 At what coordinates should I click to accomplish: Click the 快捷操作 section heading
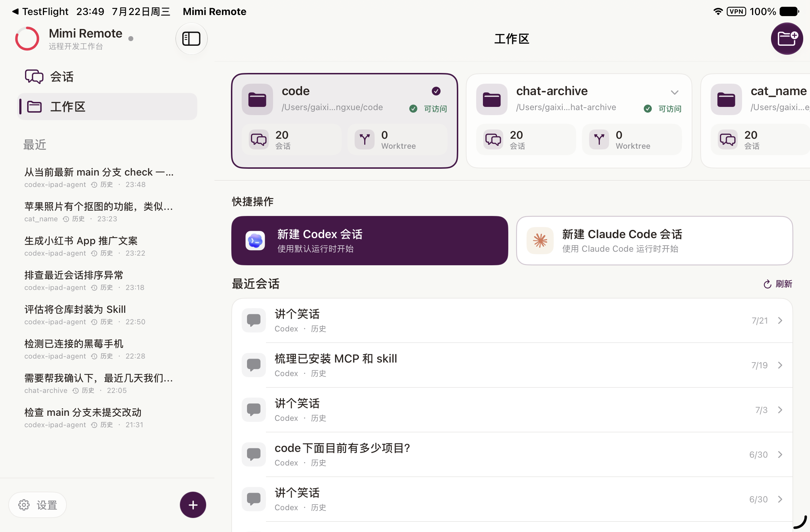[x=253, y=201]
